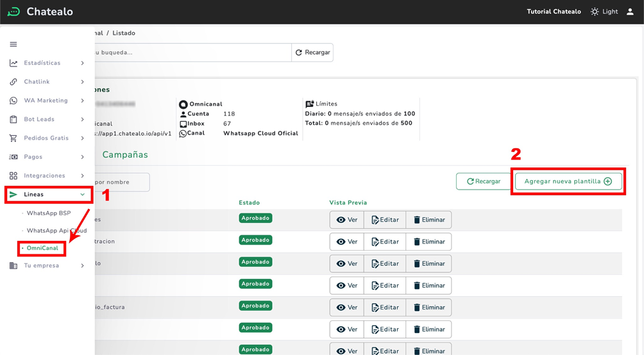
Task: Click Ver in the 'tracion' row
Action: (x=346, y=242)
